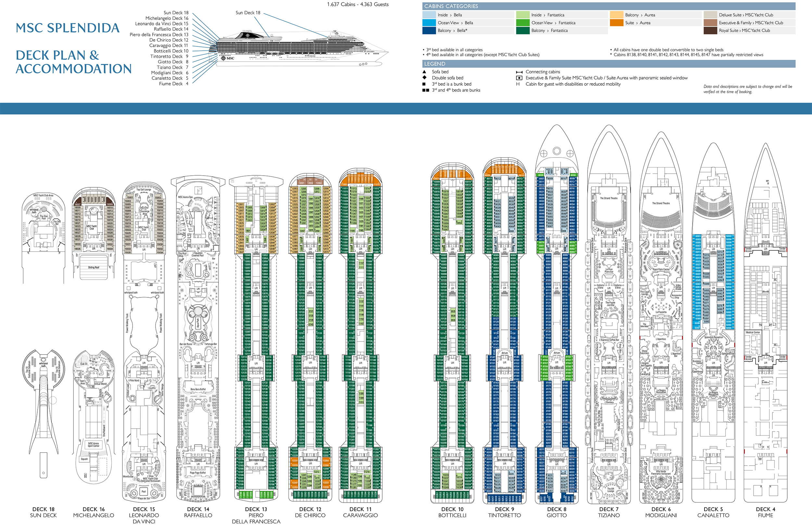Click 'MSC Arena Sport Center' label on Deck 16

pos(94,445)
